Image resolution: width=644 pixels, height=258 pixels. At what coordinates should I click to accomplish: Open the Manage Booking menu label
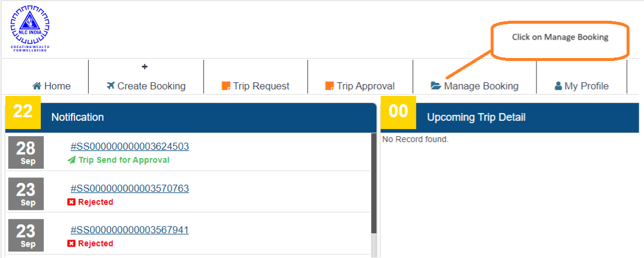click(481, 86)
